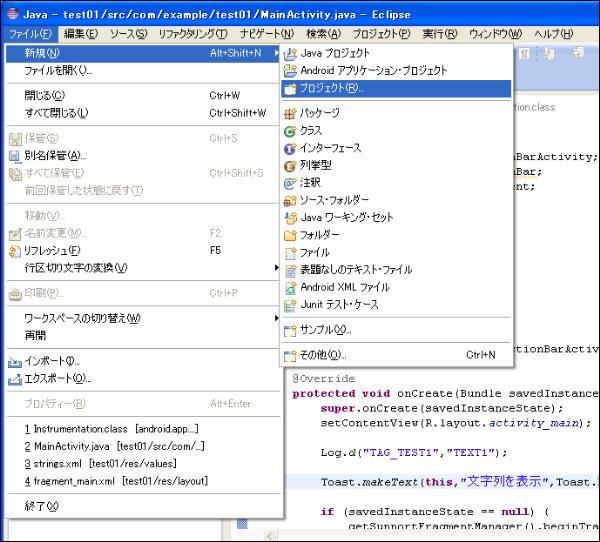Click the Android XML ファイル icon
This screenshot has height=542, width=600.
point(290,288)
